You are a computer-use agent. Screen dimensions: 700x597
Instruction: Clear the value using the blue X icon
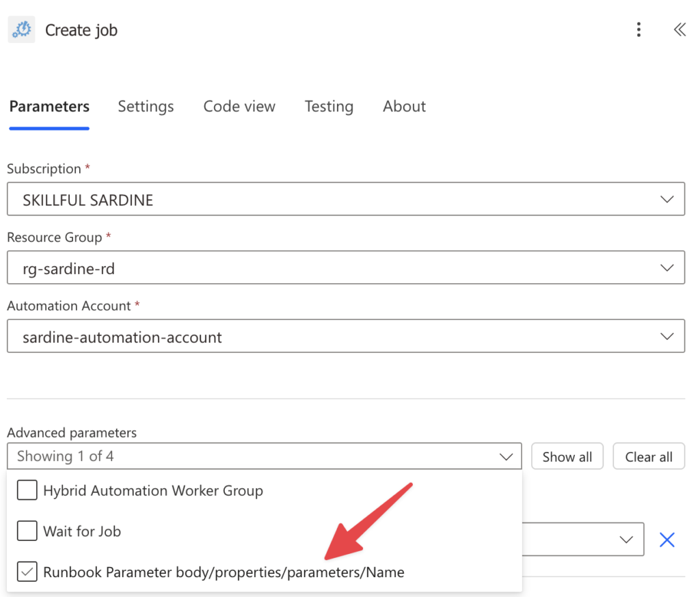pos(667,540)
